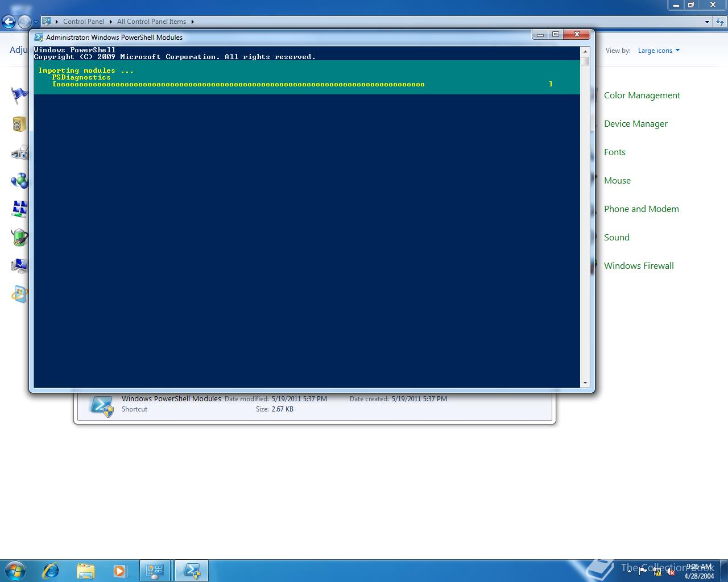Click the PowerShell vertical scrollbar thumb

[x=585, y=61]
